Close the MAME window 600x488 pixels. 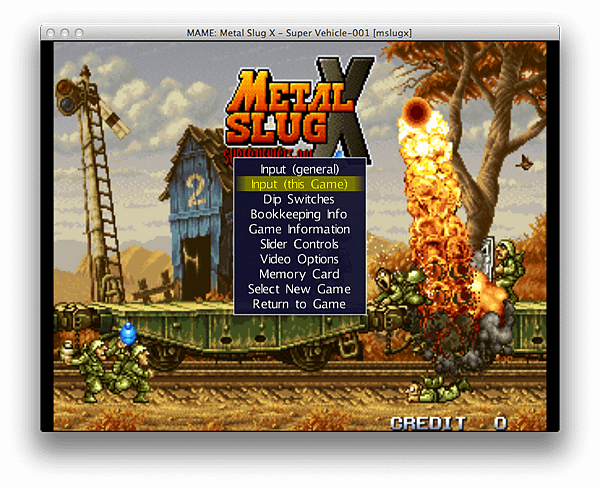[x=51, y=33]
